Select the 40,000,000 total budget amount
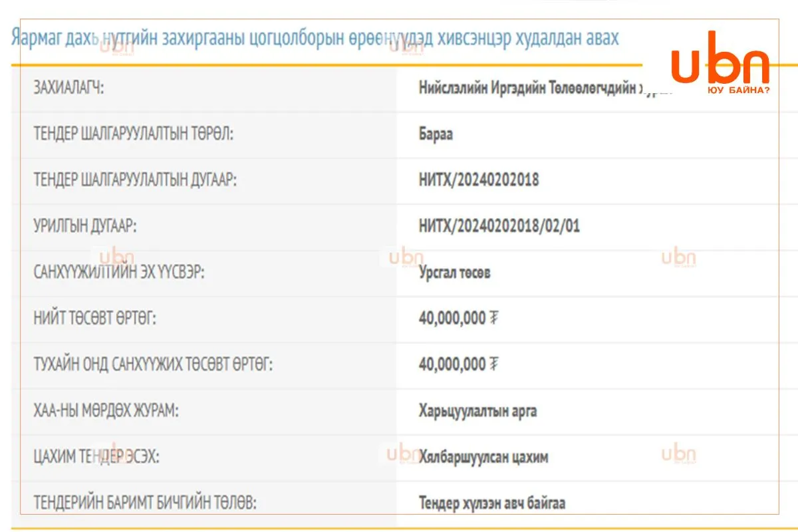Screen dimensions: 798x532 (452, 319)
